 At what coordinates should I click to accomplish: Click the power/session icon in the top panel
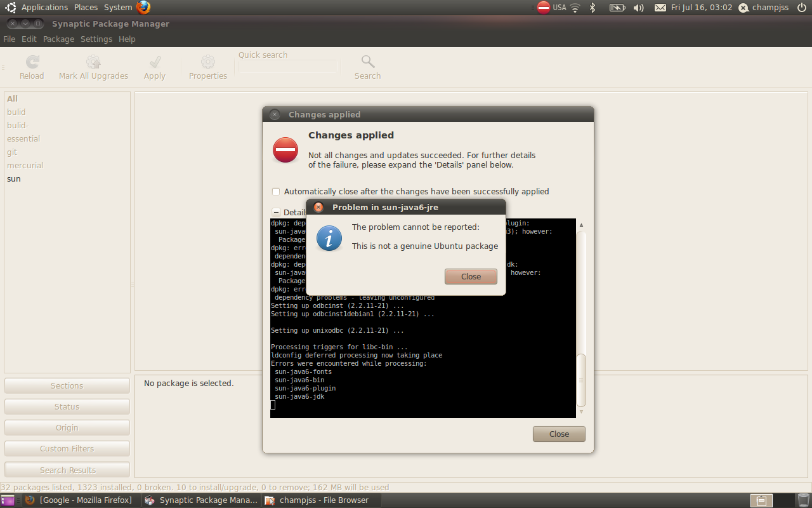coord(802,8)
